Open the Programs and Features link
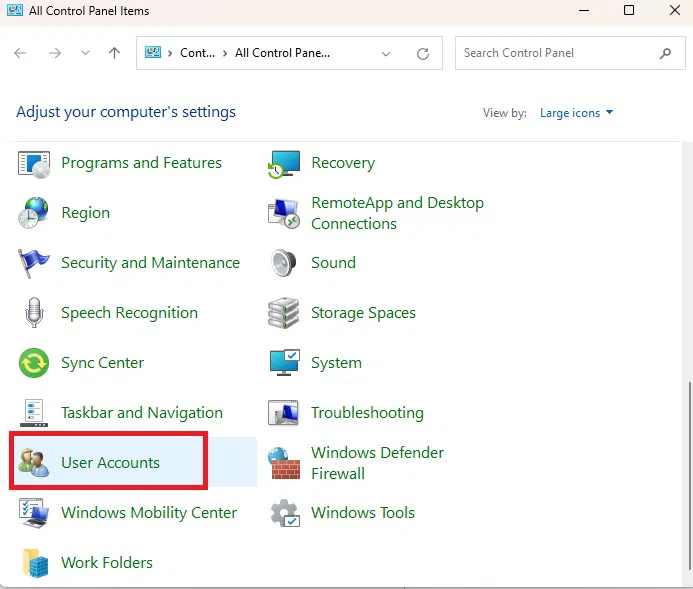The image size is (693, 589). coord(141,163)
